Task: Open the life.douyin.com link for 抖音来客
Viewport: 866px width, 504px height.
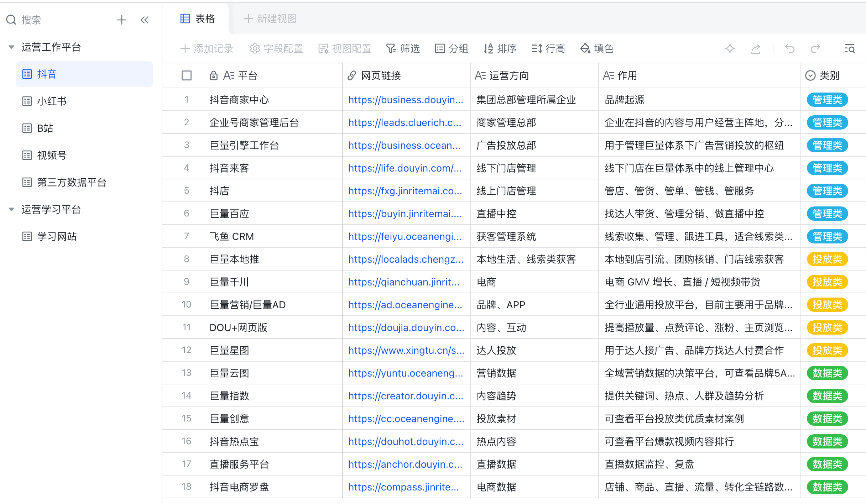Action: (x=405, y=168)
